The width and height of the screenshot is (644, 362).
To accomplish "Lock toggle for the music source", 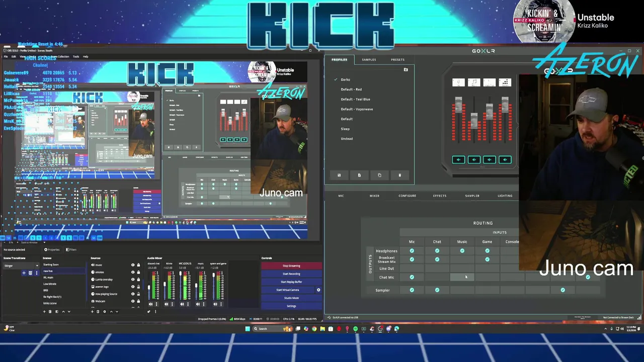I will 138,265.
